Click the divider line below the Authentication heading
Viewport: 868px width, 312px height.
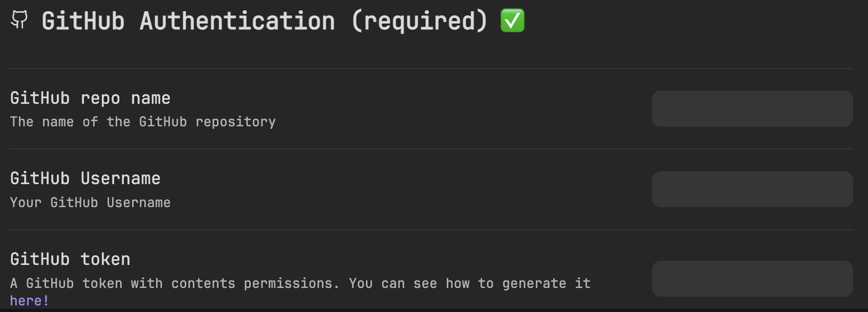click(431, 69)
